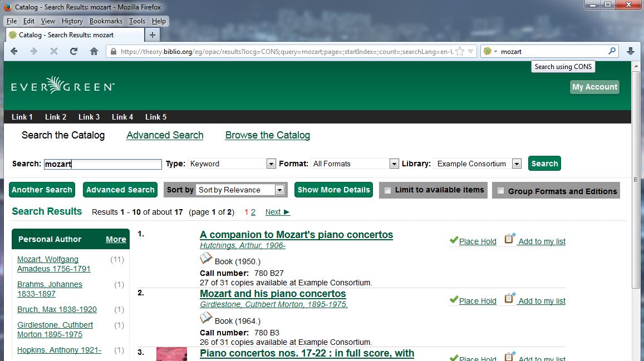Open a new browser tab with the plus button
The image size is (644, 361).
tap(152, 34)
